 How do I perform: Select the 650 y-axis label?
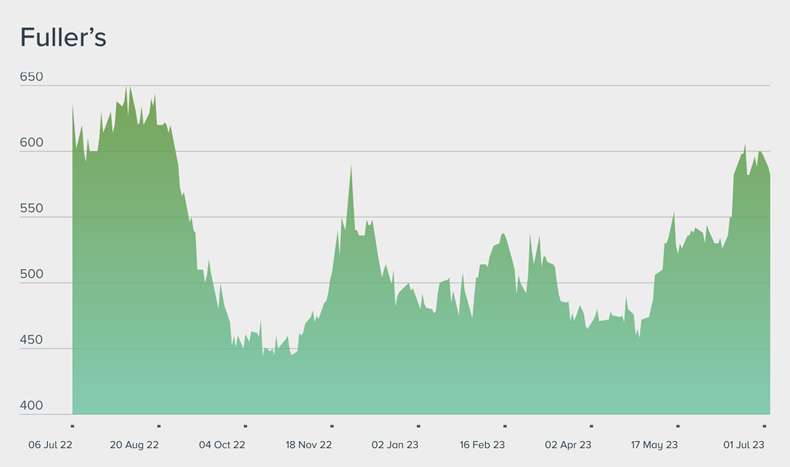pos(31,77)
